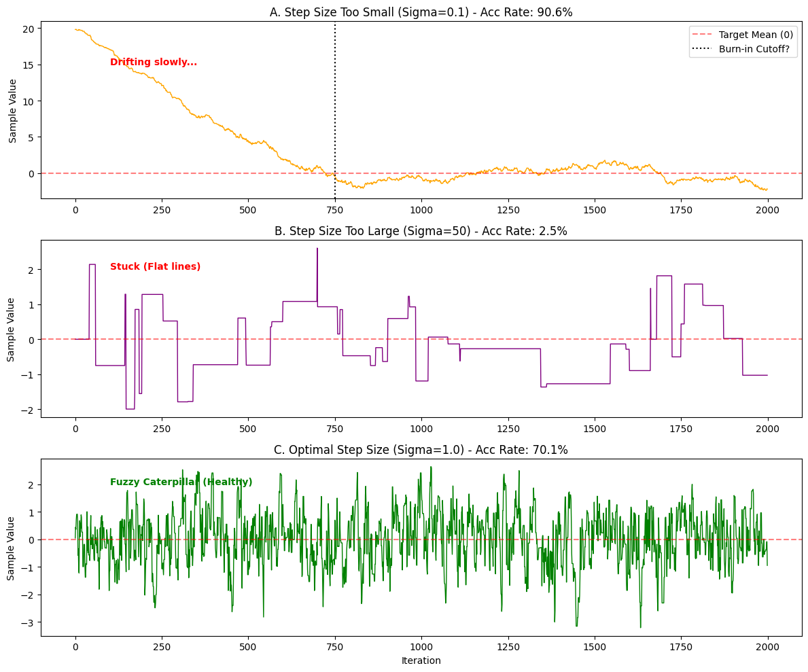Click the 'Fuzzy Caterpillar (Healthy)' green annotation

(x=181, y=482)
